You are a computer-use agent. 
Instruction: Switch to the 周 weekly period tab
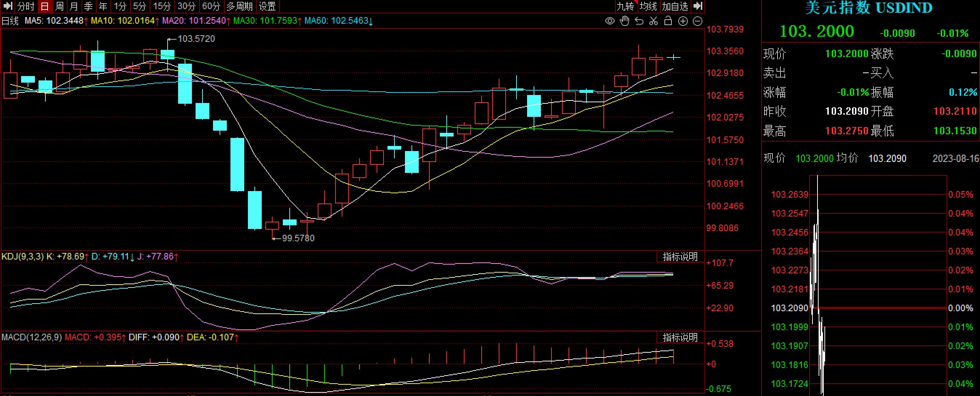59,6
